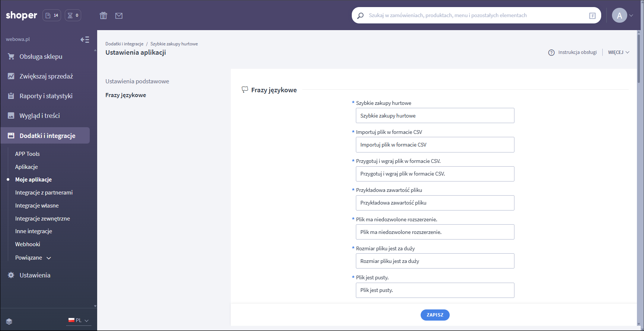The width and height of the screenshot is (644, 331).
Task: Collapse the sidebar with the arrow icon
Action: tap(85, 40)
